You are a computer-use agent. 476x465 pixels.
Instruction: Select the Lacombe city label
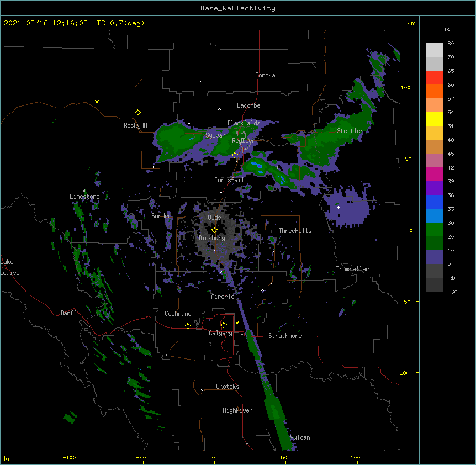click(x=248, y=105)
